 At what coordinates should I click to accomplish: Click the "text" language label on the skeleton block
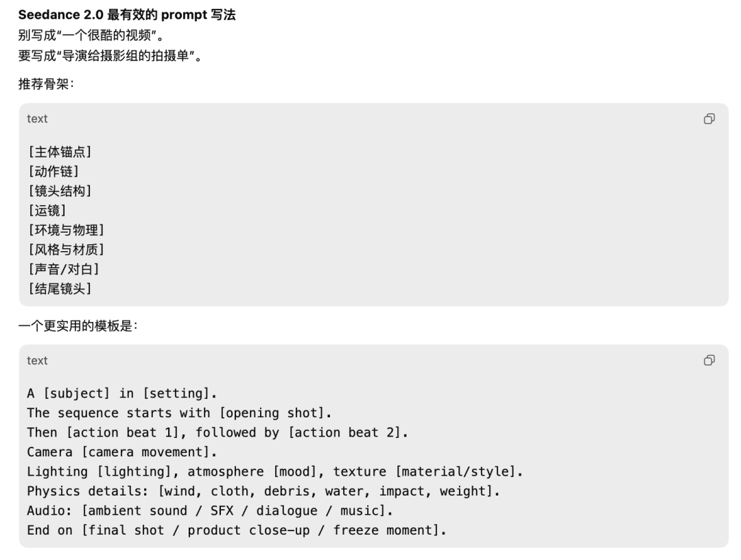(x=37, y=119)
